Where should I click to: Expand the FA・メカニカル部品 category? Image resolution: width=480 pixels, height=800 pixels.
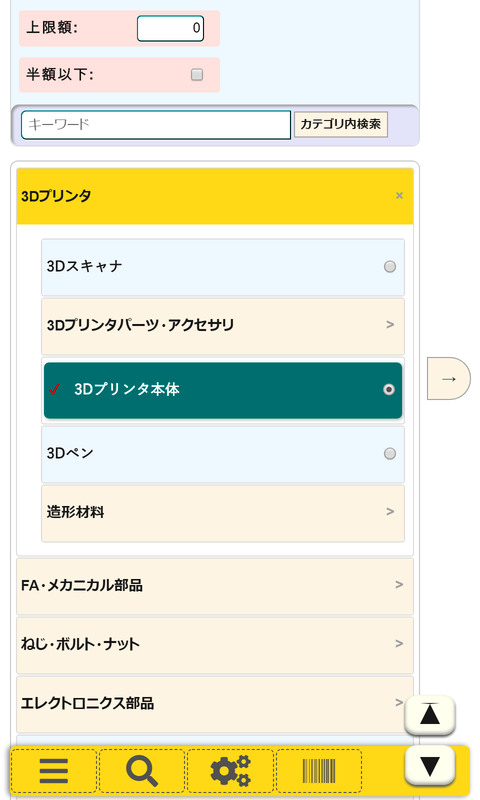coord(215,586)
